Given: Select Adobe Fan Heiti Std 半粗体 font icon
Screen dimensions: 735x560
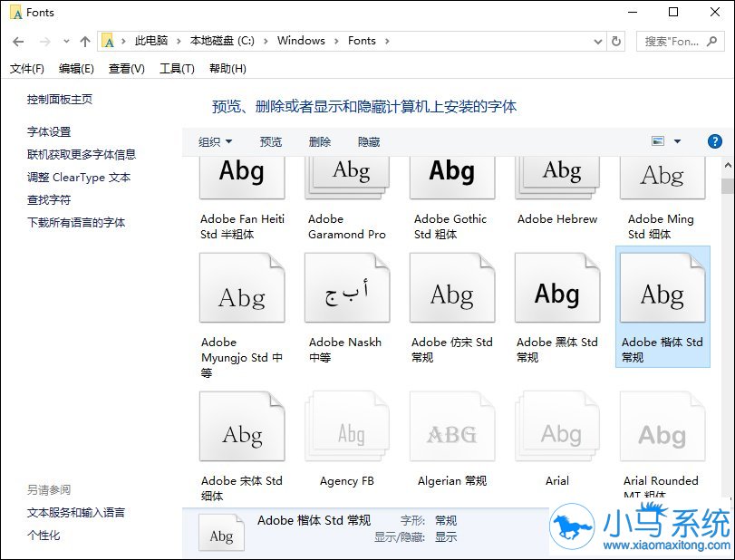Looking at the screenshot, I should 242,179.
